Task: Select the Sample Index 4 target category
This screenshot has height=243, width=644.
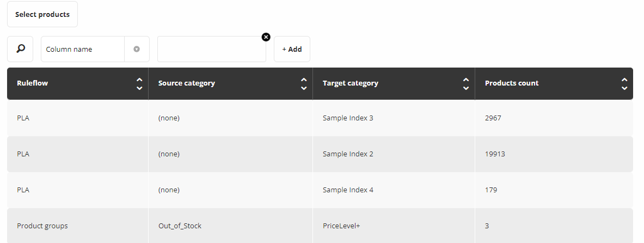Action: (348, 190)
